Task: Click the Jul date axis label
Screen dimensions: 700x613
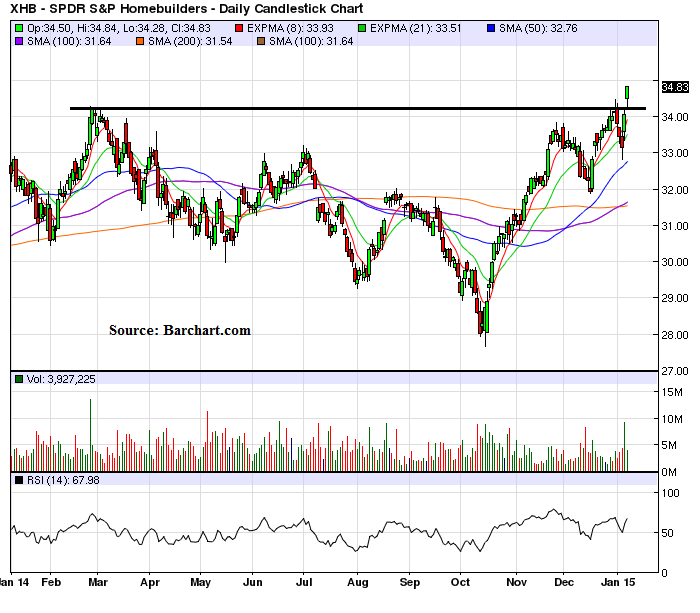Action: click(x=305, y=580)
